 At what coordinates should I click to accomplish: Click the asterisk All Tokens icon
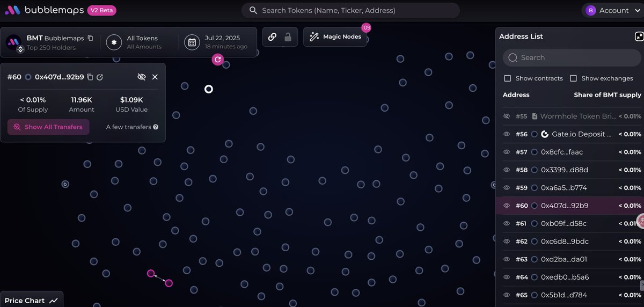point(114,42)
